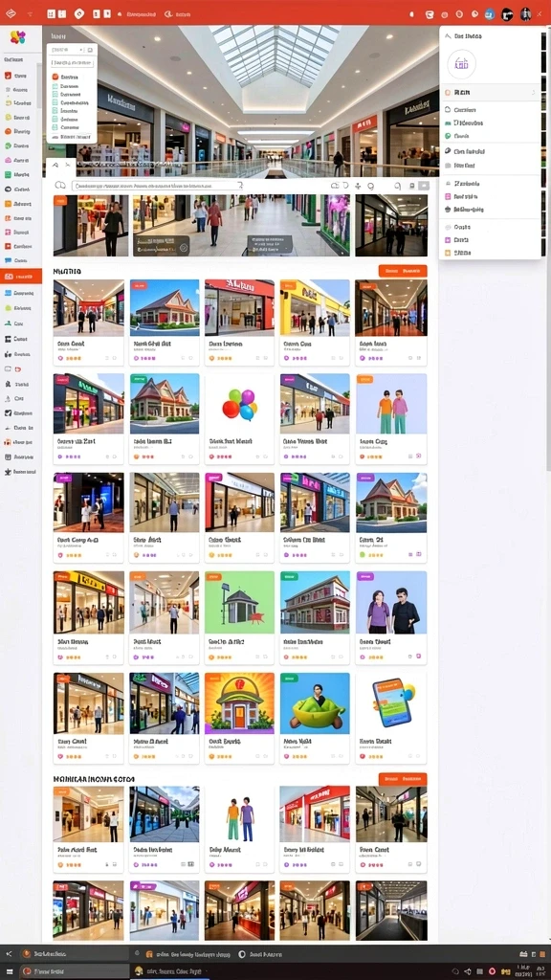Viewport: 551px width, 980px height.
Task: Click the blue circular icon in the orange top bar
Action: coord(490,13)
